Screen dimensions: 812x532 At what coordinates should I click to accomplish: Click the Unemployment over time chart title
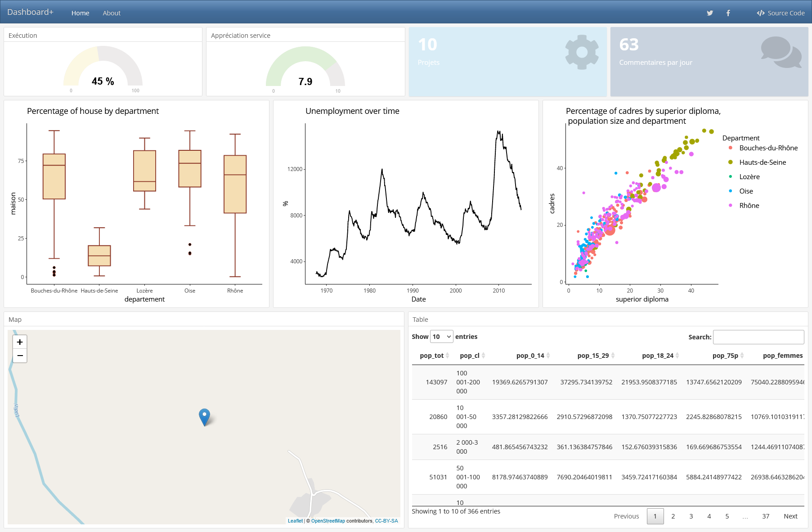click(x=352, y=111)
